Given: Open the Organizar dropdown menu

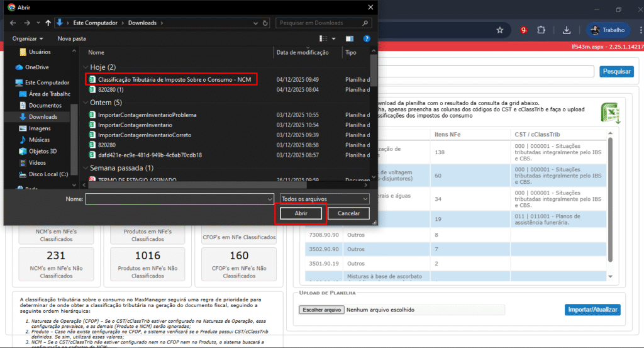Looking at the screenshot, I should click(x=28, y=38).
